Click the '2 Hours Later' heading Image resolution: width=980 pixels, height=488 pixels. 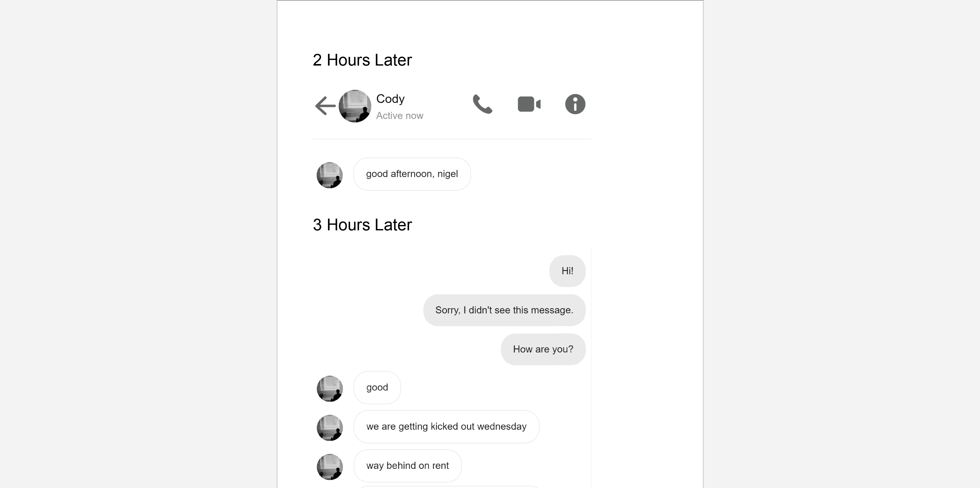pos(362,60)
